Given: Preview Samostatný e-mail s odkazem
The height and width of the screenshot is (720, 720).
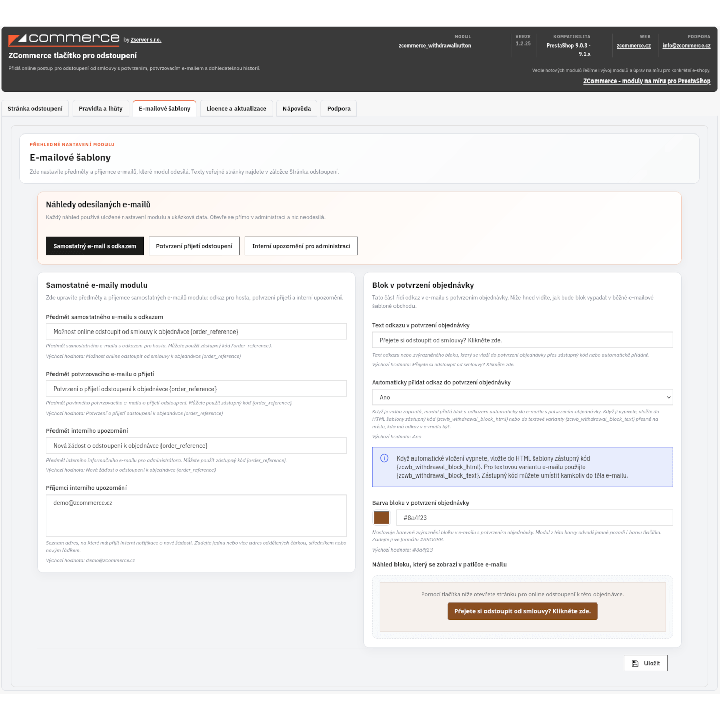Looking at the screenshot, I should pyautogui.click(x=95, y=246).
